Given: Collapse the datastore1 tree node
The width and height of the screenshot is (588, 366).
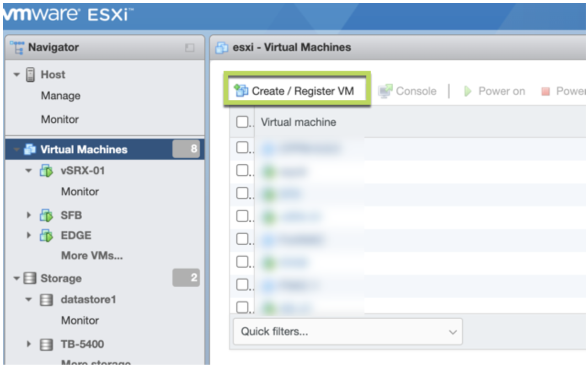Looking at the screenshot, I should pos(29,300).
